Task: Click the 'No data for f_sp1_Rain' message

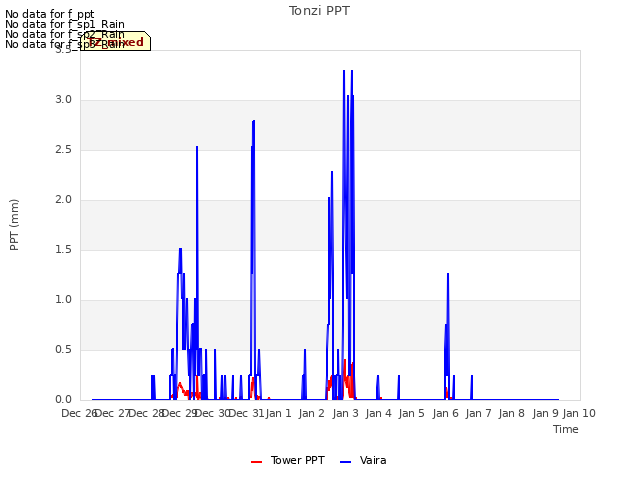Action: tap(65, 24)
